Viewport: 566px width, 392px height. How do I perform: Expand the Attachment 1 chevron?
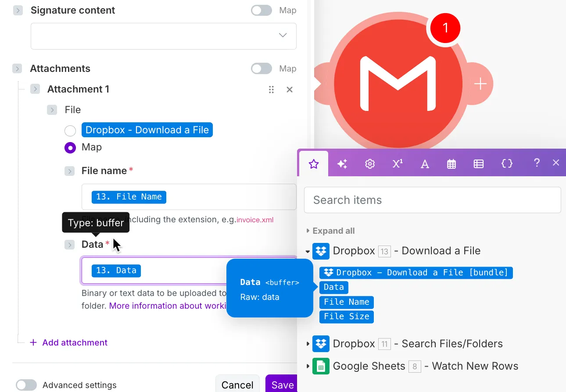coord(35,89)
